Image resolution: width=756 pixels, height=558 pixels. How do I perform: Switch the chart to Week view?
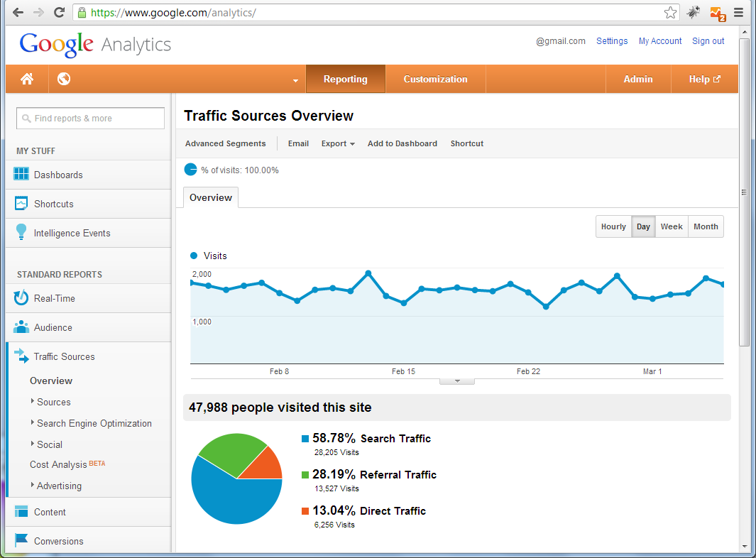pyautogui.click(x=672, y=226)
